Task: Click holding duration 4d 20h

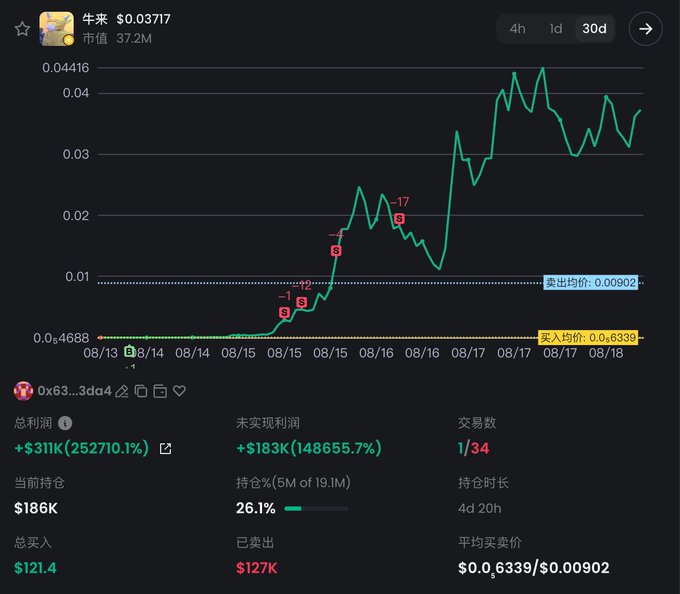Action: [x=480, y=508]
